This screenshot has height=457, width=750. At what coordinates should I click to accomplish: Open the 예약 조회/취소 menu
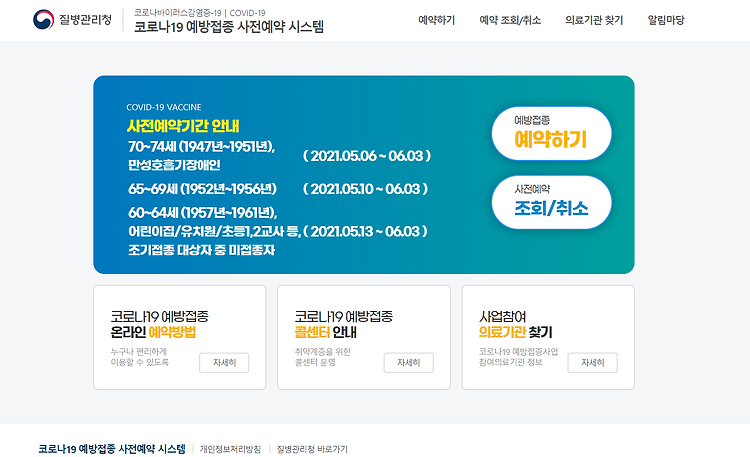click(510, 20)
